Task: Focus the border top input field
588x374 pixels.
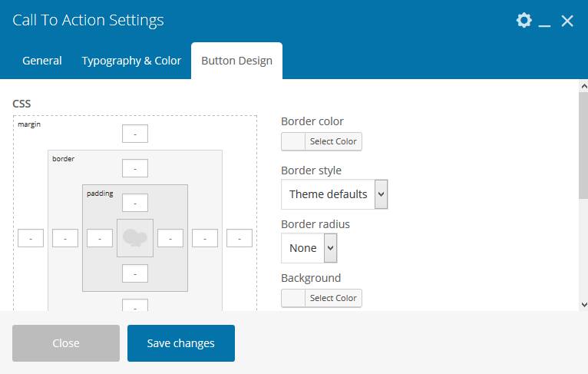Action: [135, 168]
